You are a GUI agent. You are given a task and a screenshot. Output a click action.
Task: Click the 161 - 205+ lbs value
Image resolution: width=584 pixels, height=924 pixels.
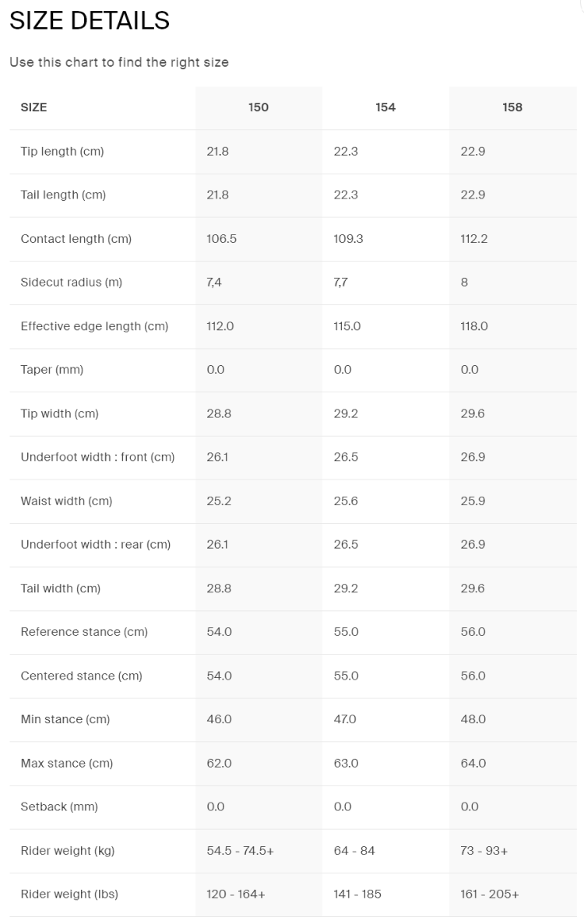point(490,894)
